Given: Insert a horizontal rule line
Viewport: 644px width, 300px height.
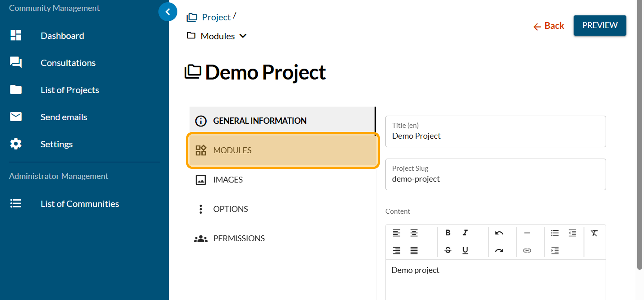Looking at the screenshot, I should [527, 233].
